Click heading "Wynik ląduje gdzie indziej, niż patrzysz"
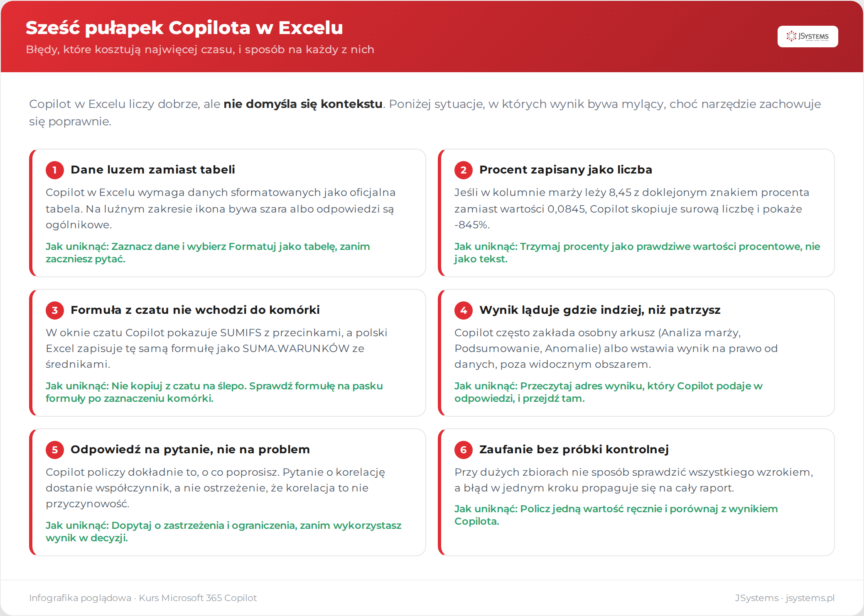Image resolution: width=864 pixels, height=616 pixels. [x=600, y=310]
